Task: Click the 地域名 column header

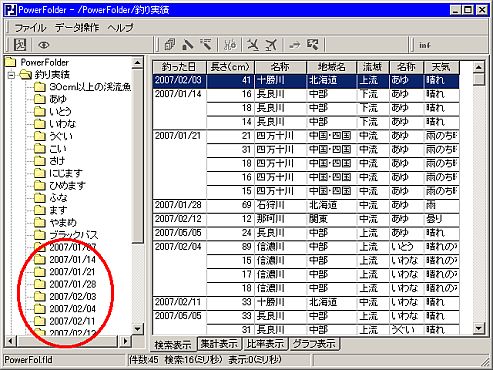Action: (331, 67)
